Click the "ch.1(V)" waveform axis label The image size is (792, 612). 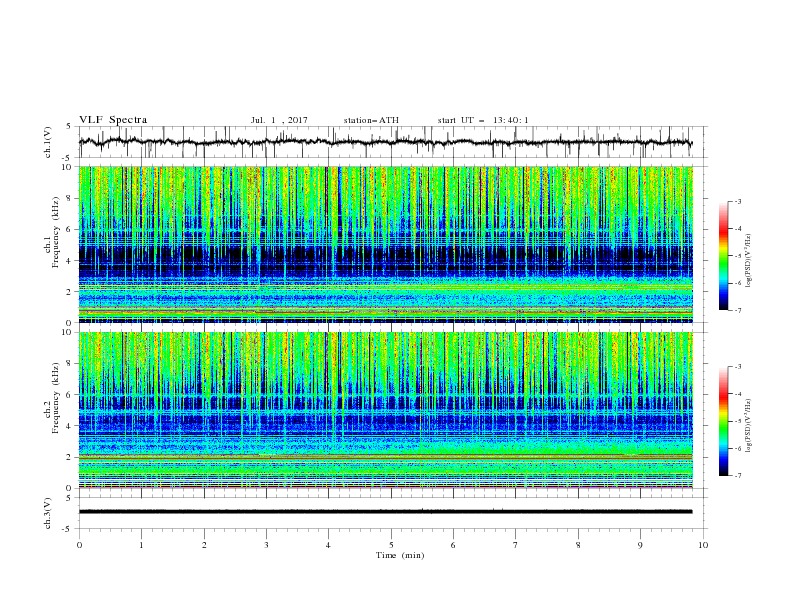pos(48,142)
